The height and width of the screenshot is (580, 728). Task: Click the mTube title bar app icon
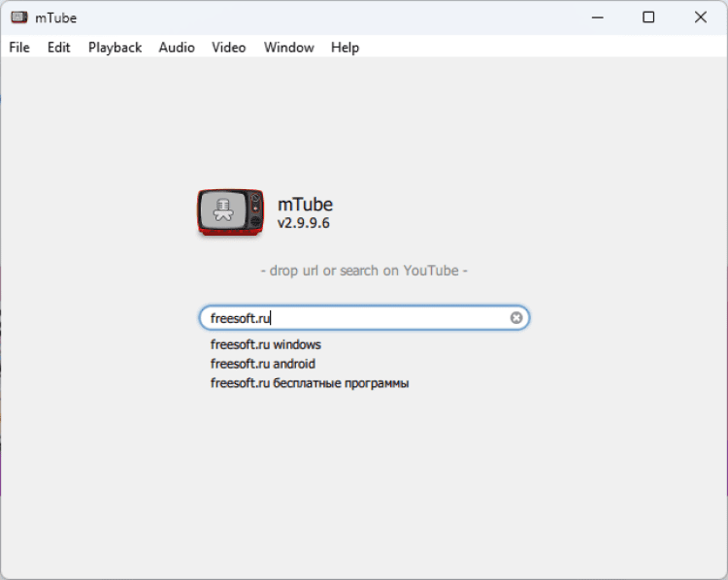[x=19, y=17]
